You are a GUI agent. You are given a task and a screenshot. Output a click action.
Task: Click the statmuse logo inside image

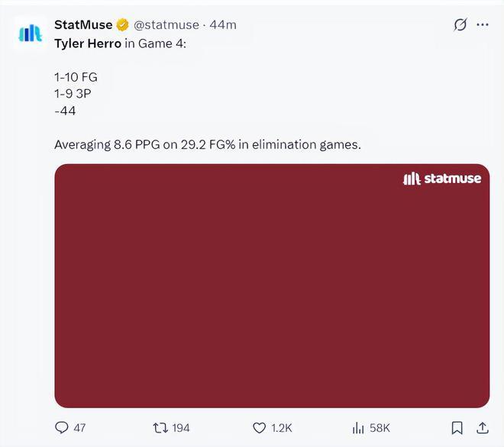(x=442, y=178)
